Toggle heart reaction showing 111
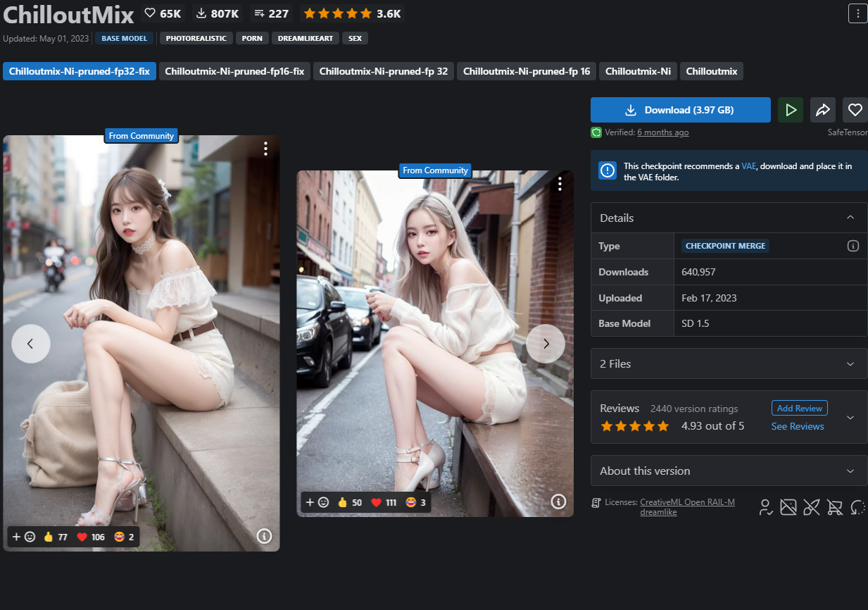 [384, 502]
